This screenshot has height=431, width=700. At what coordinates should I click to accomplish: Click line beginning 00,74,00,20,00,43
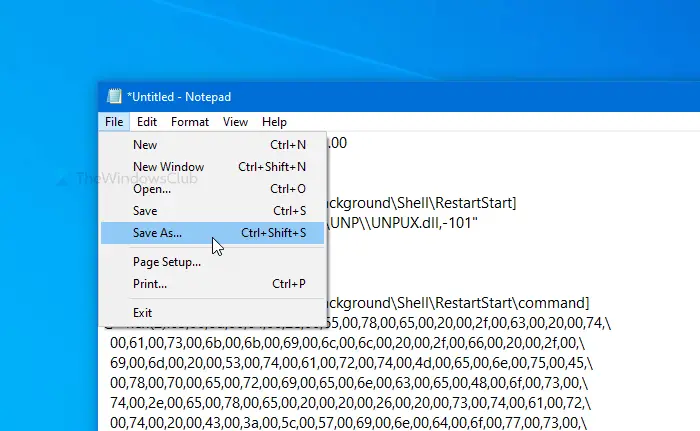348,422
